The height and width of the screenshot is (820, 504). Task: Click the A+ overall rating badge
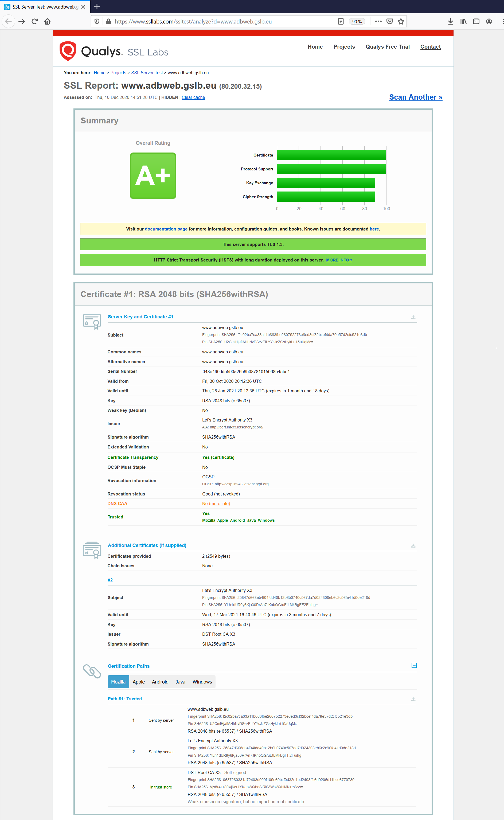(153, 176)
